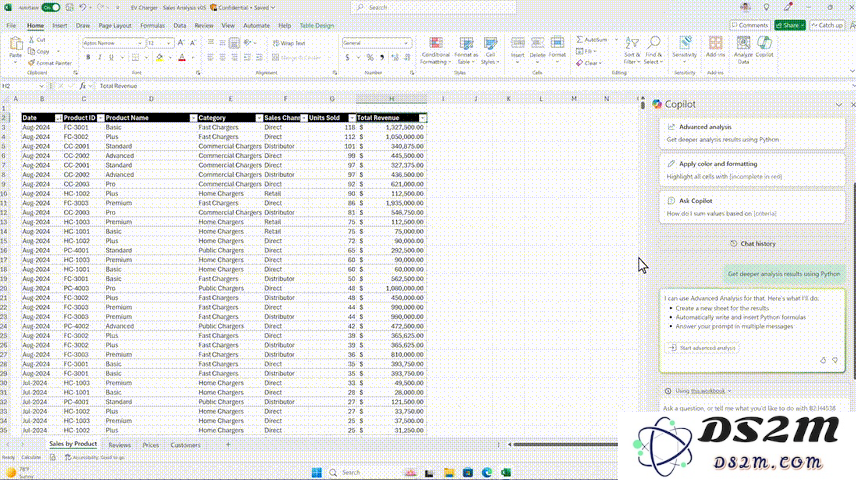Viewport: 856px width, 480px height.
Task: Click the Name Box showing H2
Action: [x=22, y=86]
